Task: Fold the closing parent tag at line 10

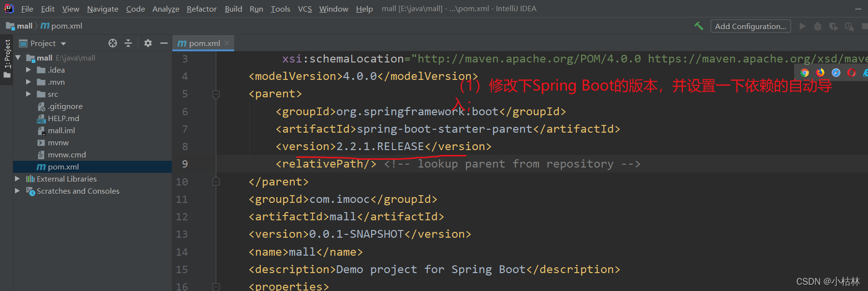Action: click(x=216, y=182)
